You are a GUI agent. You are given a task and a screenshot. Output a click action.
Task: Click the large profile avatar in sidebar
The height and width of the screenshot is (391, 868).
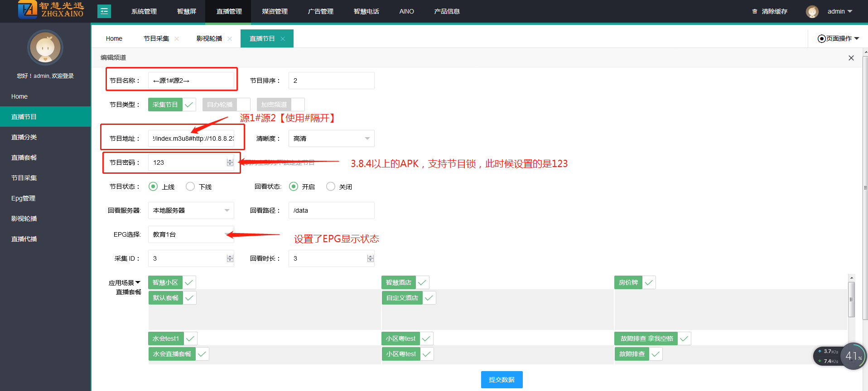coord(45,48)
